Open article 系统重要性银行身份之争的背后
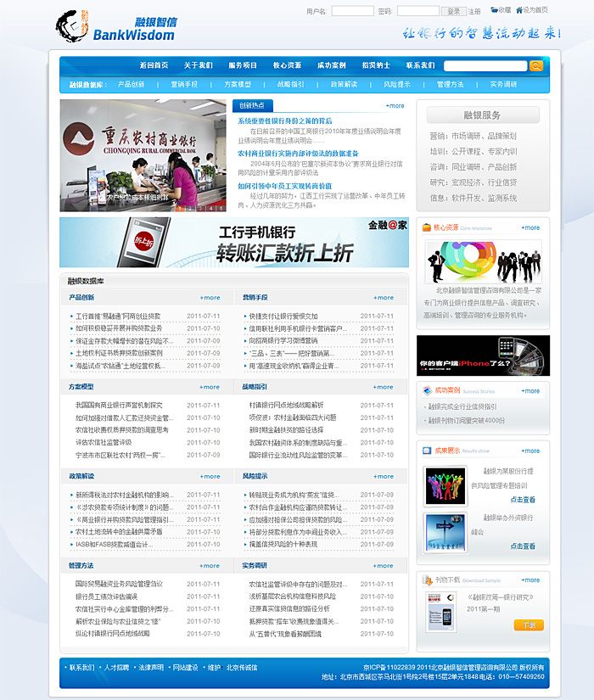The image size is (594, 700). 284,121
